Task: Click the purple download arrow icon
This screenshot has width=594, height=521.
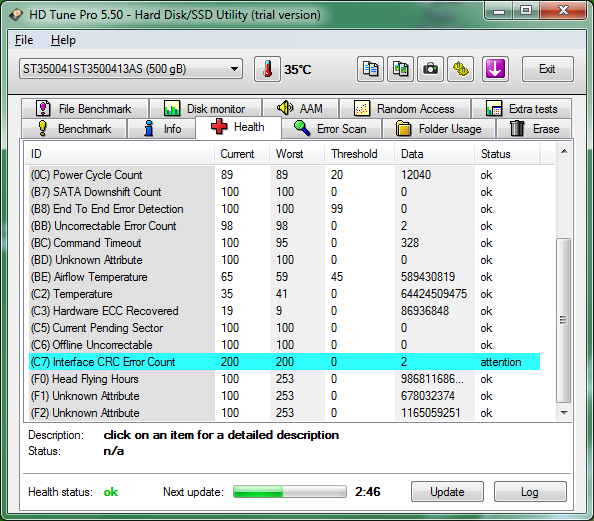Action: point(495,69)
